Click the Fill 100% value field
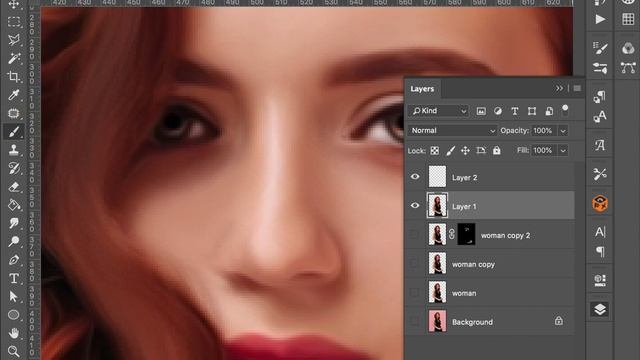Image resolution: width=640 pixels, height=360 pixels. click(x=544, y=150)
